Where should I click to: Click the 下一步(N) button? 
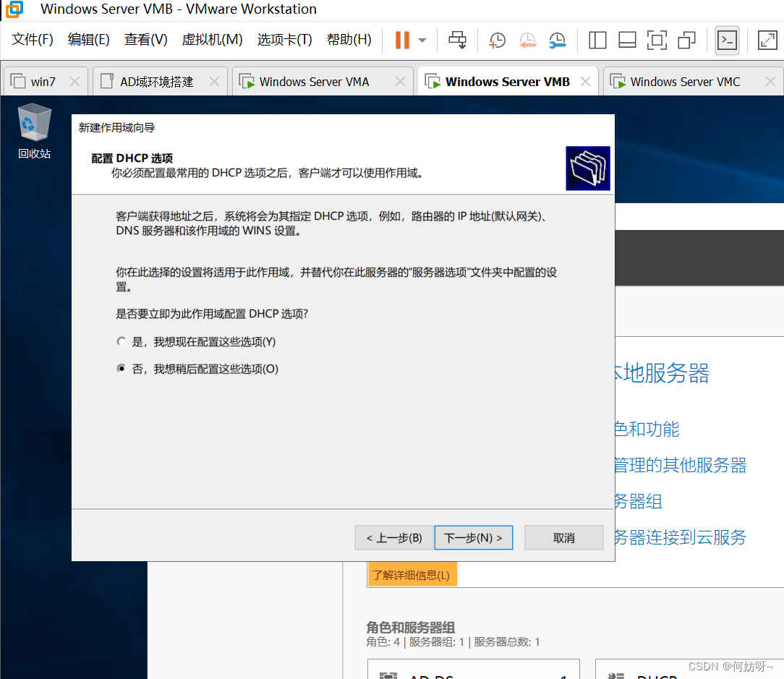point(473,538)
